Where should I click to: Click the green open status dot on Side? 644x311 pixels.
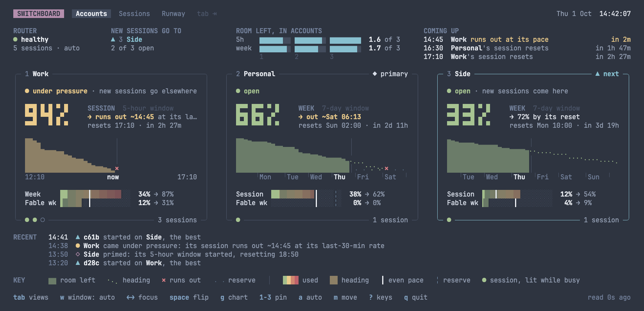point(449,91)
